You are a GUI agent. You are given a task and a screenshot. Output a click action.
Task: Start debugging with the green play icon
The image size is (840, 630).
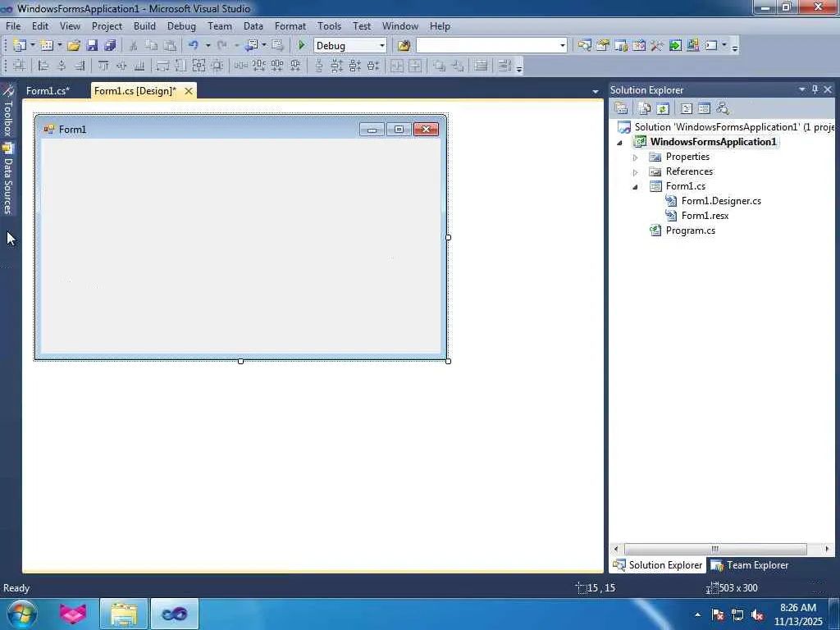coord(302,46)
